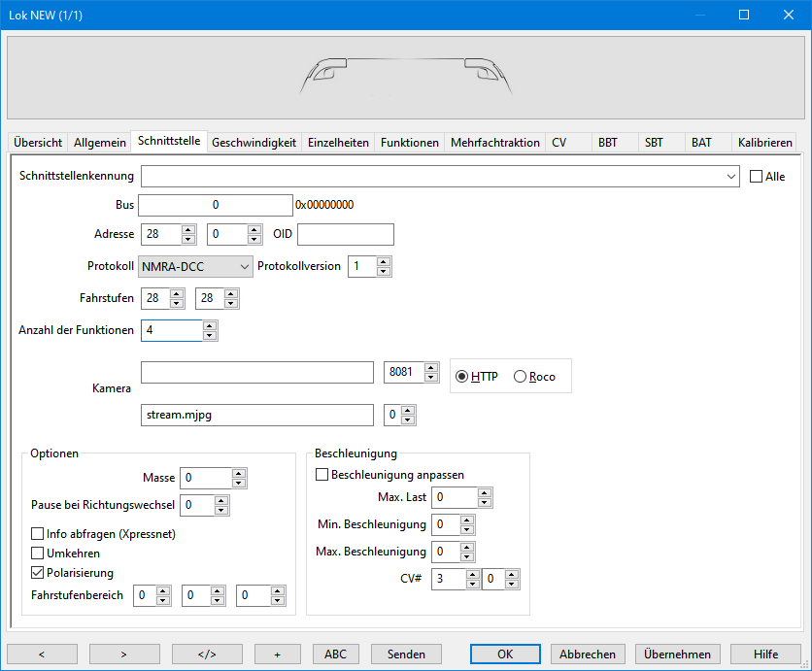Click the '+' add button
This screenshot has height=671, width=812.
click(x=278, y=654)
